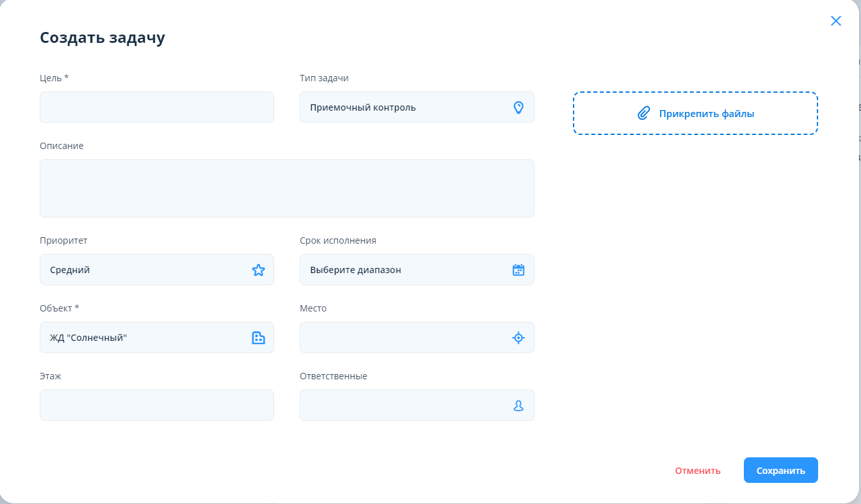The width and height of the screenshot is (861, 504).
Task: Focus the Цель input field
Action: coord(156,107)
